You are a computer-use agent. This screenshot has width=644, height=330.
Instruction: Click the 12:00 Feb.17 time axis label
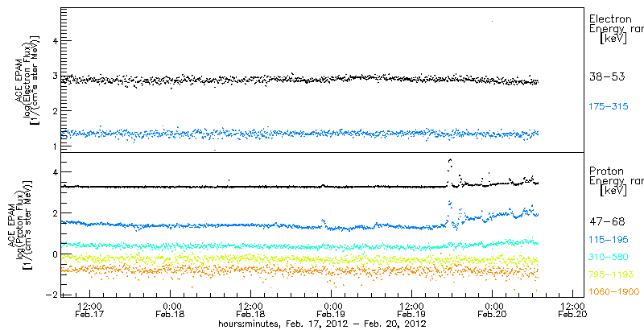tap(89, 310)
